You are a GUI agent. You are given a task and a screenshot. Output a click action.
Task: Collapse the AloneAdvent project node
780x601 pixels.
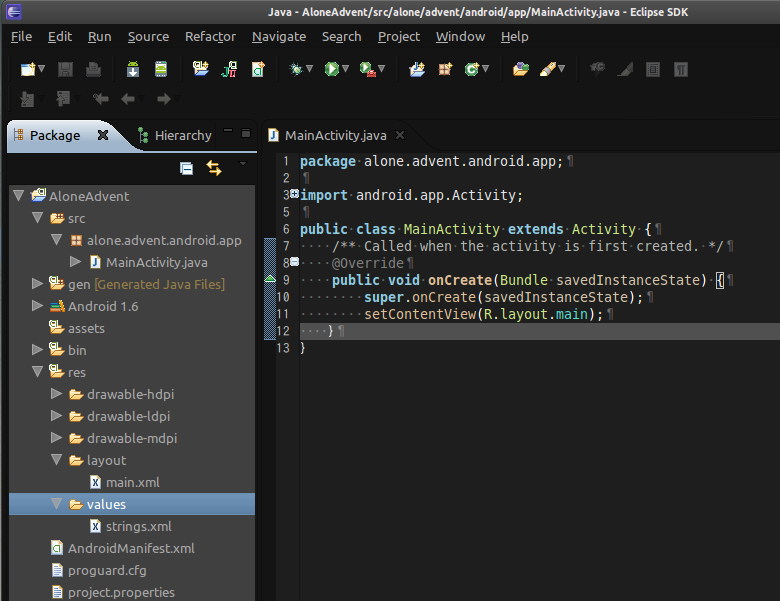19,196
